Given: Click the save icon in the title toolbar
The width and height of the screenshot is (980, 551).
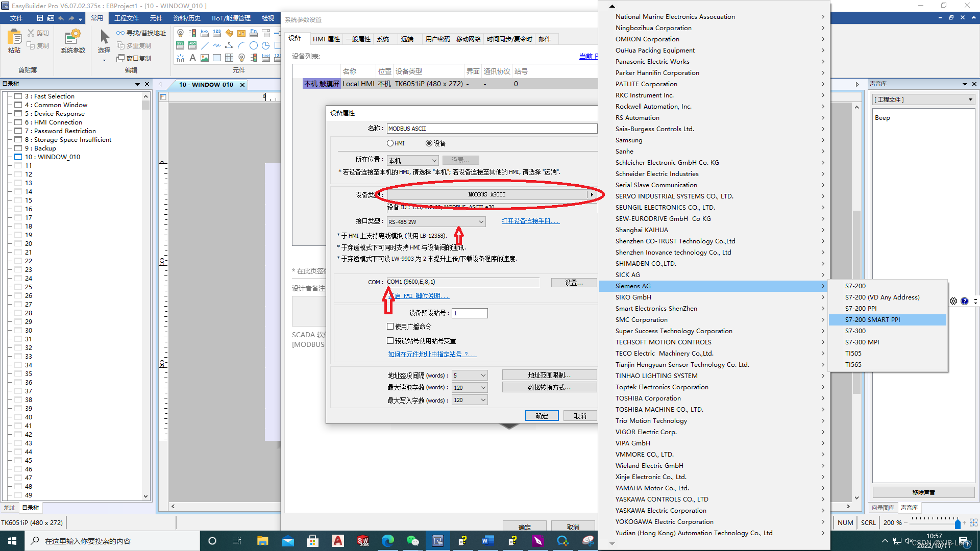Looking at the screenshot, I should tap(40, 18).
